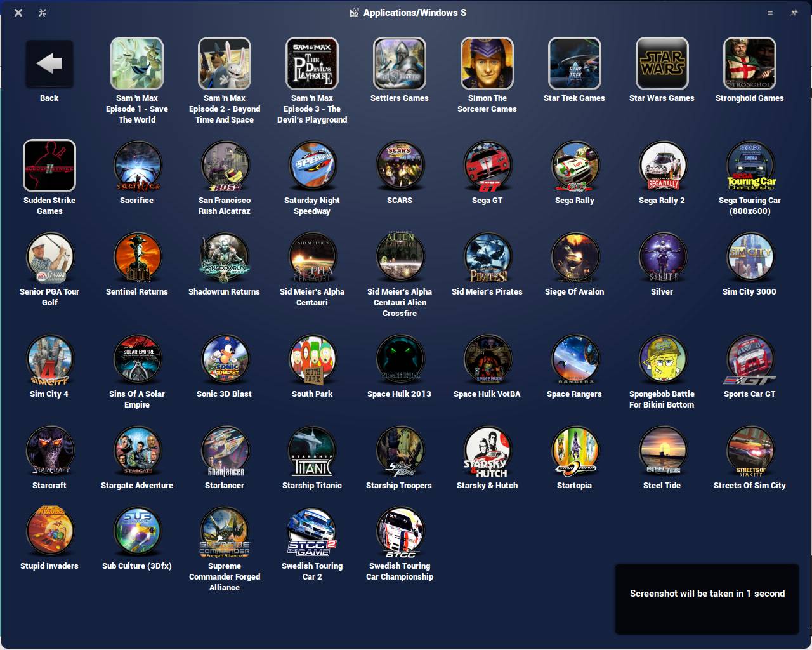The height and width of the screenshot is (650, 812).
Task: Launch the Starship Titanic icon
Action: pyautogui.click(x=312, y=451)
